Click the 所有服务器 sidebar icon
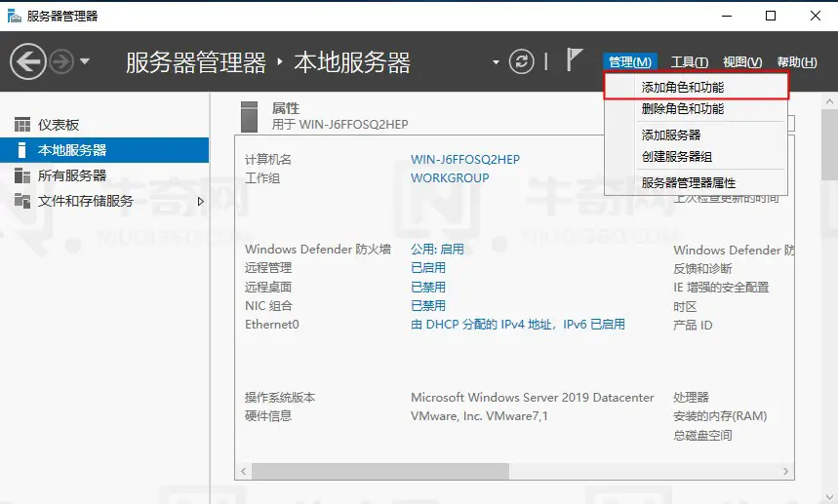This screenshot has width=838, height=504. [22, 175]
